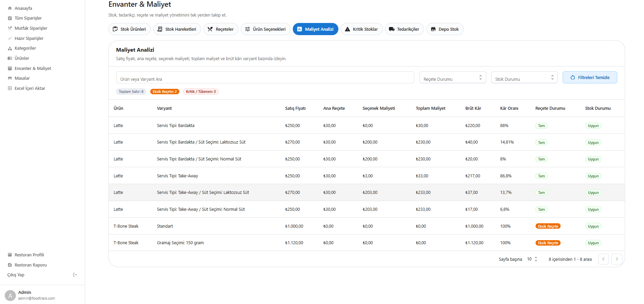Click the Kâr Oranı column header
644x304 pixels.
[x=509, y=108]
